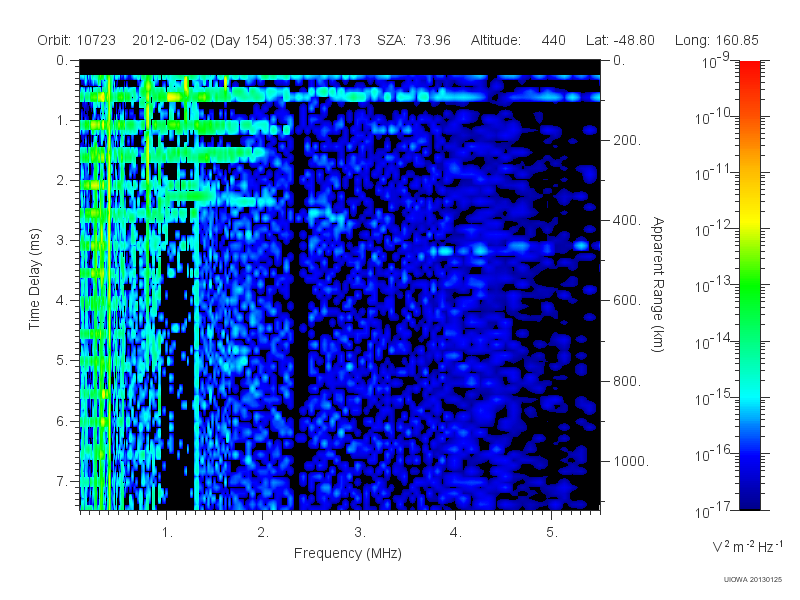Click the '200.' apparent range tick label

point(627,140)
